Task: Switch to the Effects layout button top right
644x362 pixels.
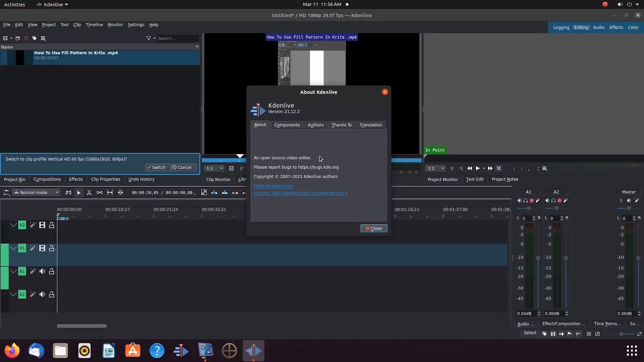Action: click(616, 28)
